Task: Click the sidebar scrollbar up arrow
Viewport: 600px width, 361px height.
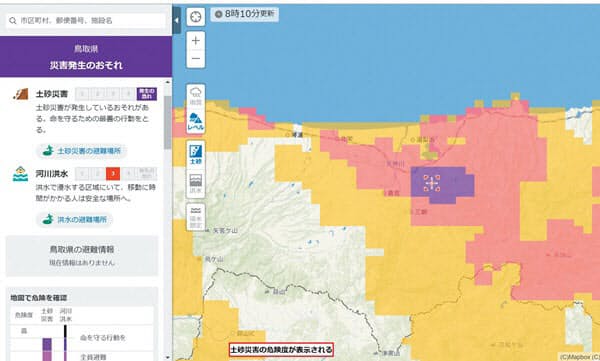Action: click(168, 82)
